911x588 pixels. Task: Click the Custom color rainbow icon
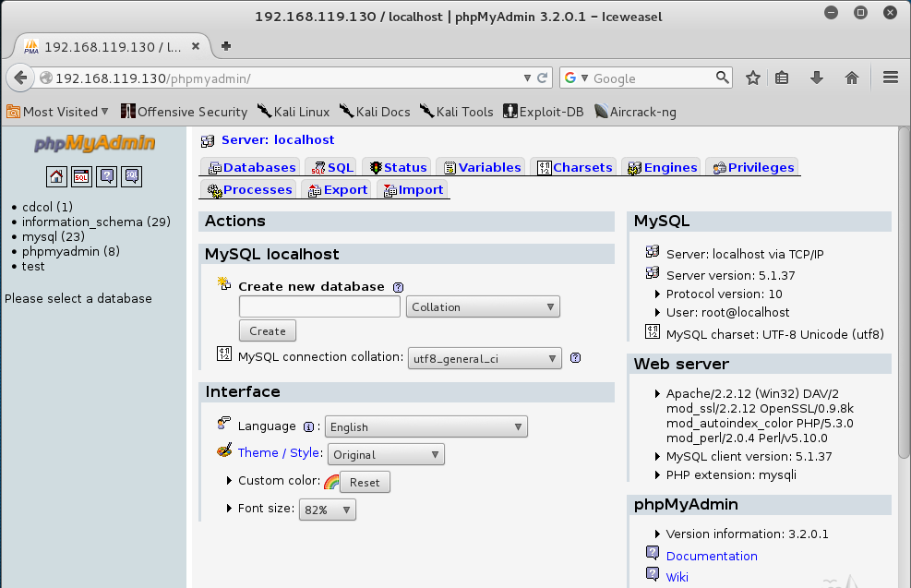click(331, 482)
